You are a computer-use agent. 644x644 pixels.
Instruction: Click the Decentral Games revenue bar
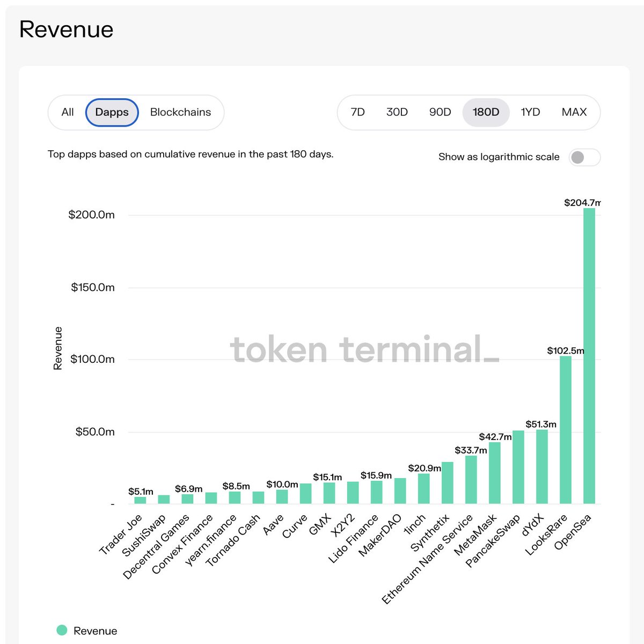tap(188, 499)
